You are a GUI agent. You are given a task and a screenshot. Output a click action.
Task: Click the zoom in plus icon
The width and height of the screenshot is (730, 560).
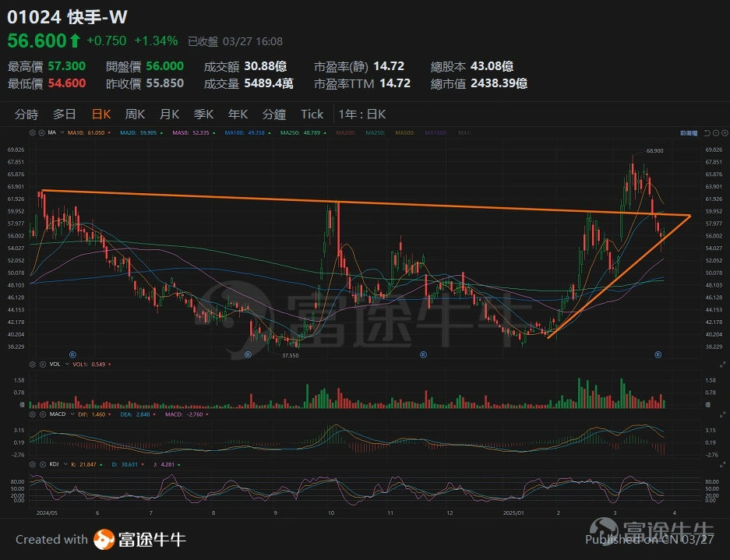[x=725, y=133]
